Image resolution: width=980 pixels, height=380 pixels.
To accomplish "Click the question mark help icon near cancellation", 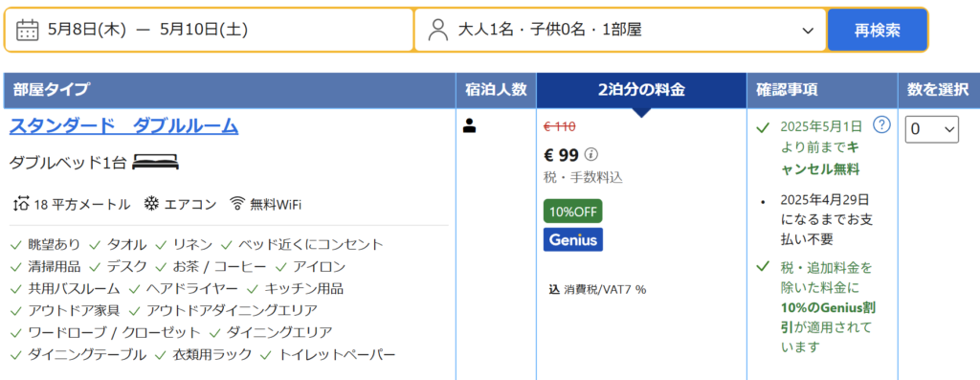I will pyautogui.click(x=881, y=125).
